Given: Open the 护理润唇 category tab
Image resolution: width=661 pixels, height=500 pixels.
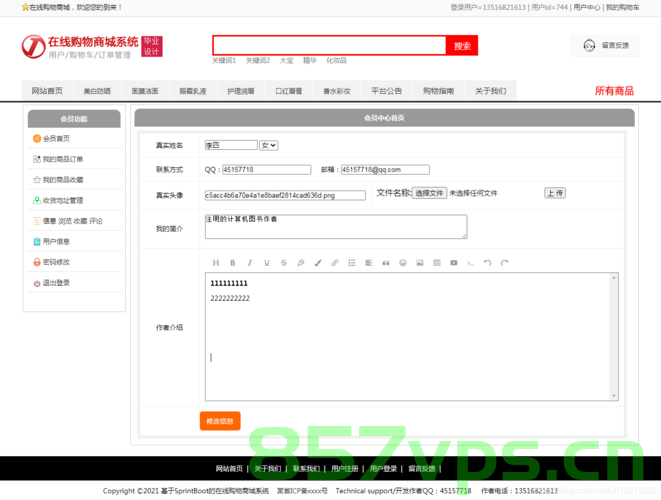Looking at the screenshot, I should coord(241,91).
